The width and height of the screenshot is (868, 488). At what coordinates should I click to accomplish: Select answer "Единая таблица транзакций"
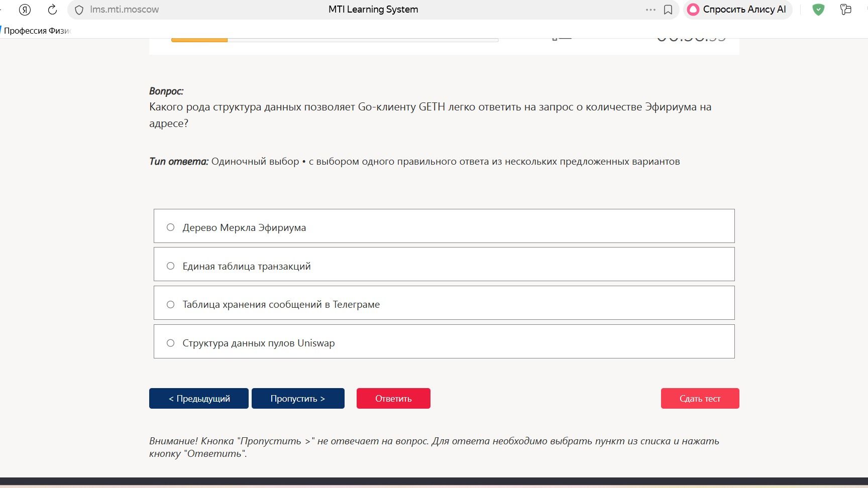click(x=444, y=264)
